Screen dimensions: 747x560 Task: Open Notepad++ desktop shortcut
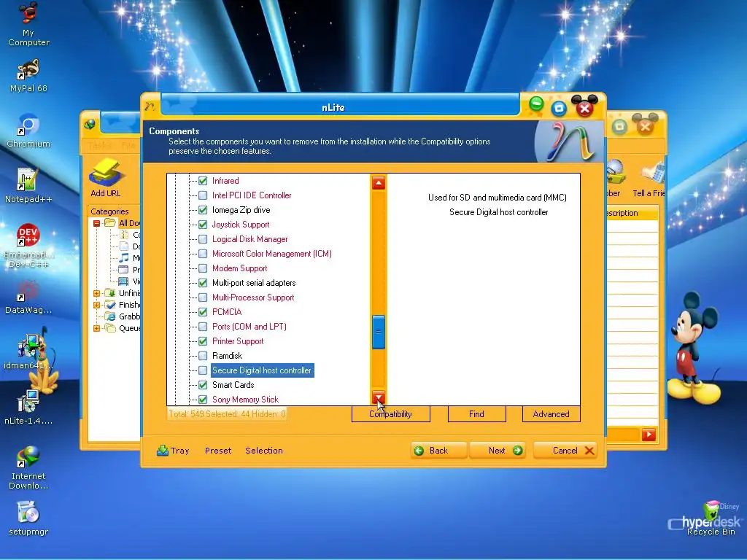tap(28, 186)
